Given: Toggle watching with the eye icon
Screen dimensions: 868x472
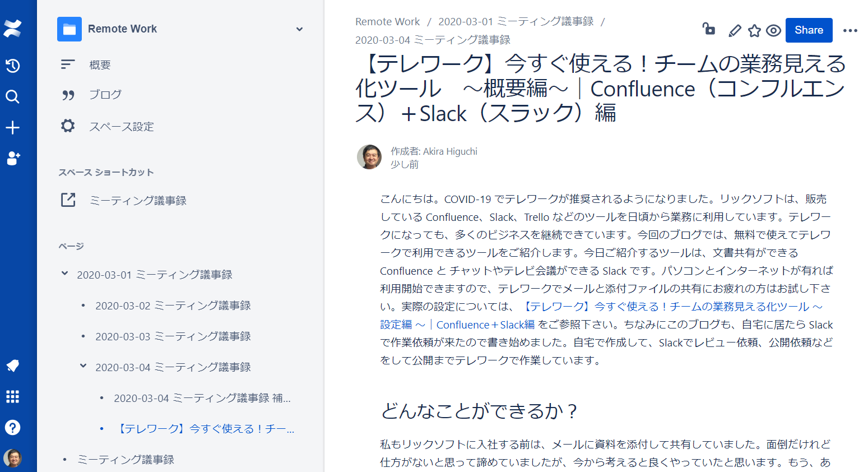Looking at the screenshot, I should point(773,31).
